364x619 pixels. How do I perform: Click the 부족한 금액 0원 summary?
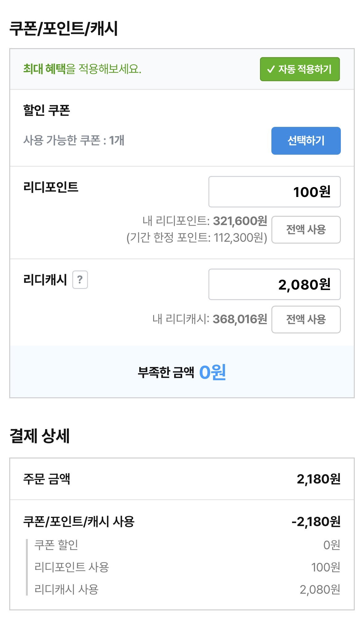[x=182, y=372]
